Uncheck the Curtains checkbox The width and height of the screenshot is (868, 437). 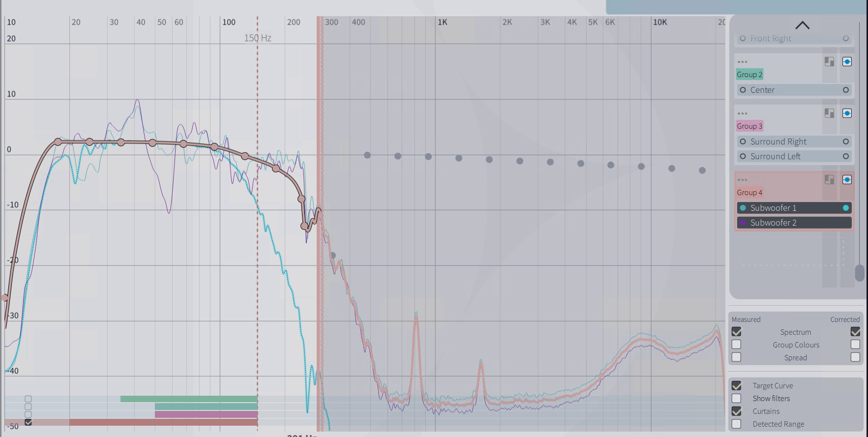(x=736, y=411)
